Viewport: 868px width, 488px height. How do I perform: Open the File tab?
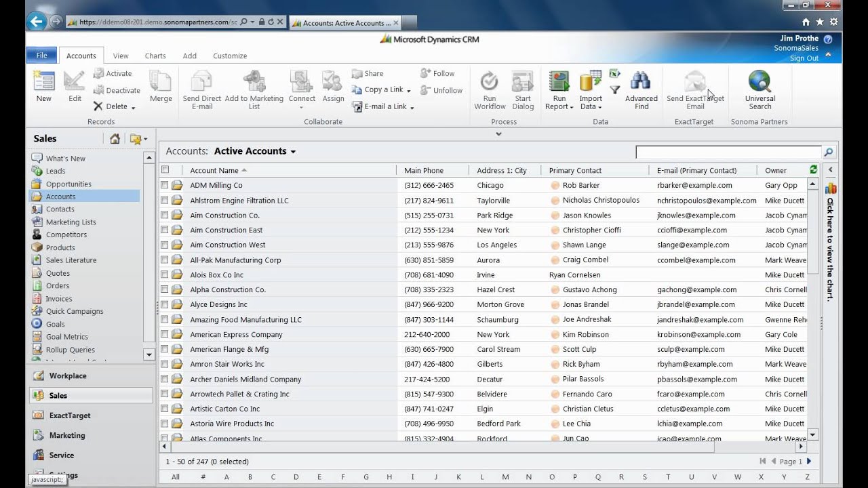tap(41, 56)
